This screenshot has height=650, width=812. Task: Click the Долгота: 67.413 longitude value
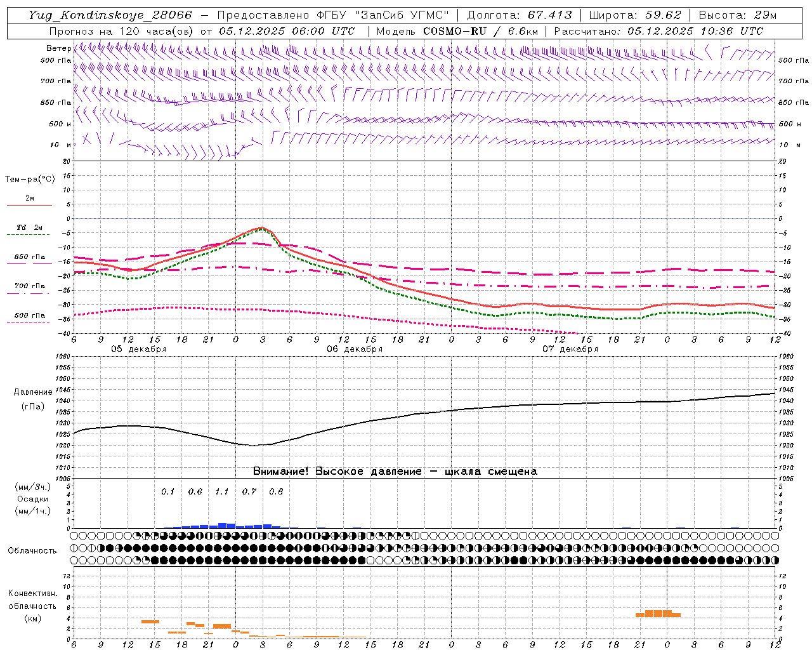click(520, 15)
